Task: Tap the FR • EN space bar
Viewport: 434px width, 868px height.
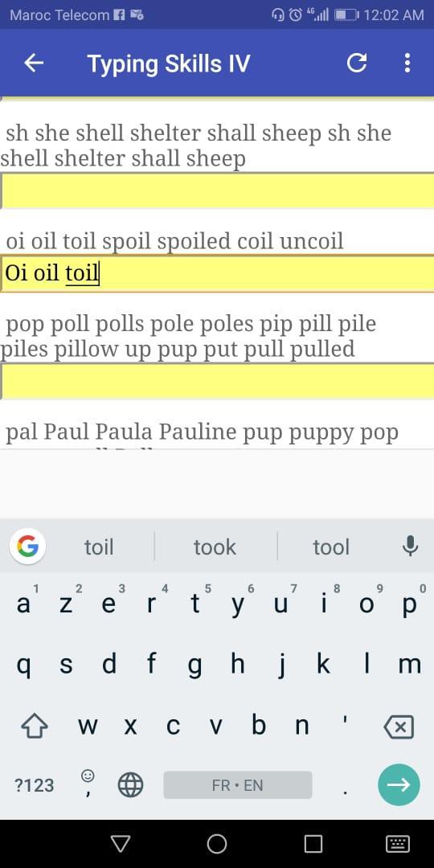Action: (x=237, y=785)
